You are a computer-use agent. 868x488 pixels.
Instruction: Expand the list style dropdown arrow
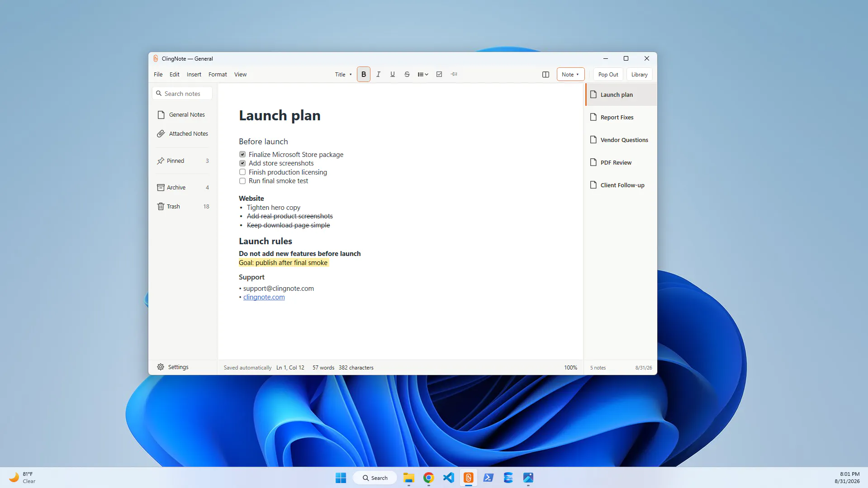pos(427,75)
